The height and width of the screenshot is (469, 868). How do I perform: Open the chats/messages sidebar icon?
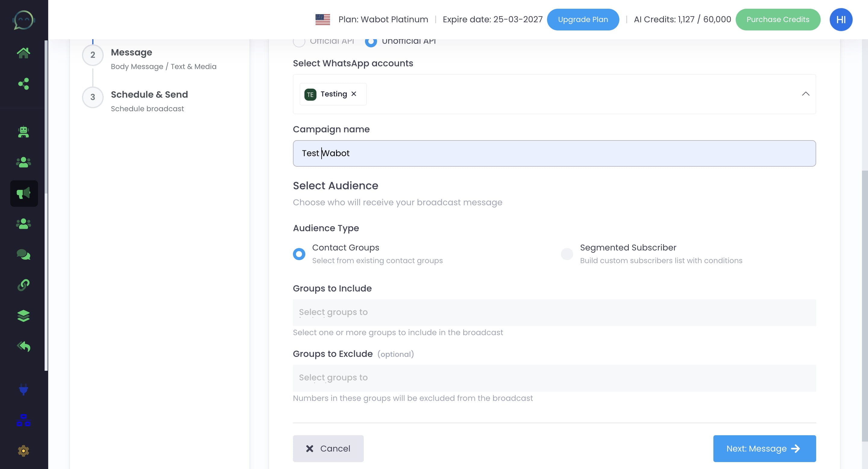pyautogui.click(x=24, y=255)
